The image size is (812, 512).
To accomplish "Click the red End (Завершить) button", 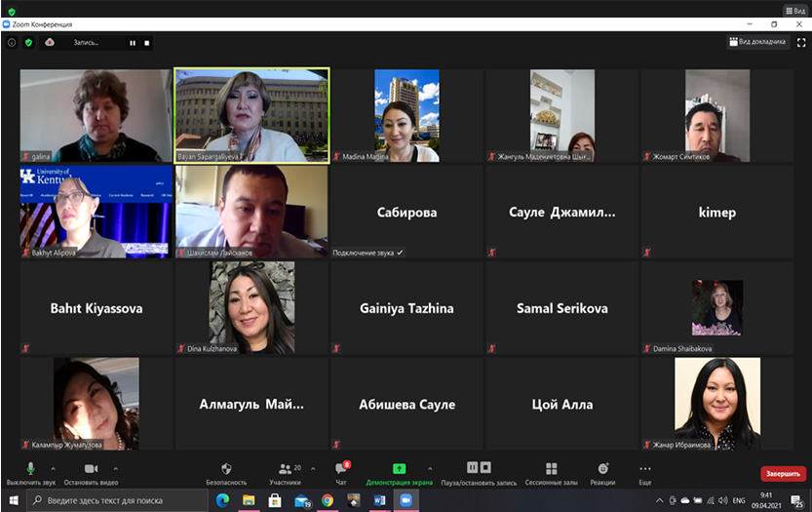I will (x=783, y=474).
